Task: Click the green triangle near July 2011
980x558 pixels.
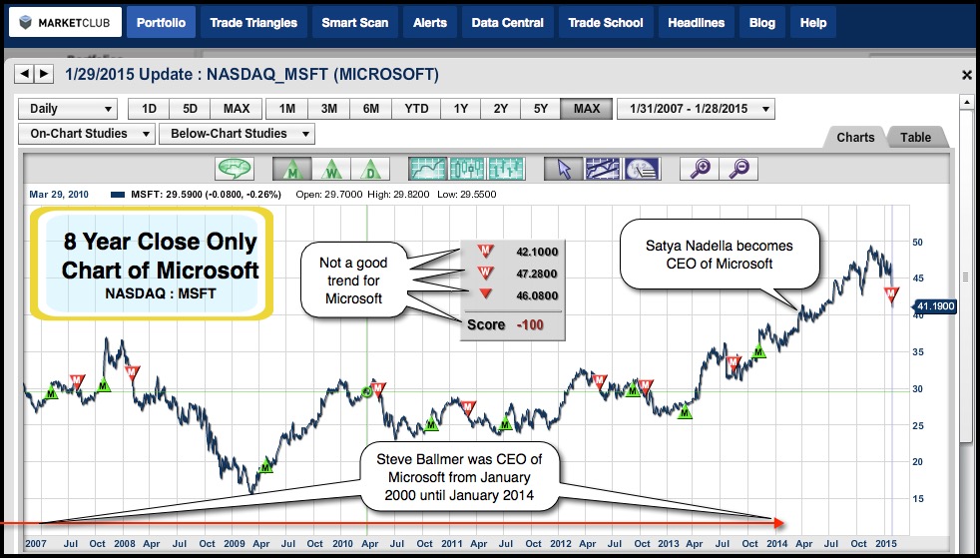Action: (506, 424)
